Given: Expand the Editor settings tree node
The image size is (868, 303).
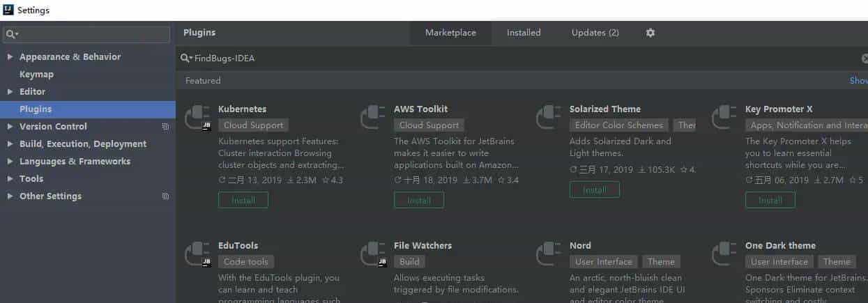Looking at the screenshot, I should pos(10,92).
